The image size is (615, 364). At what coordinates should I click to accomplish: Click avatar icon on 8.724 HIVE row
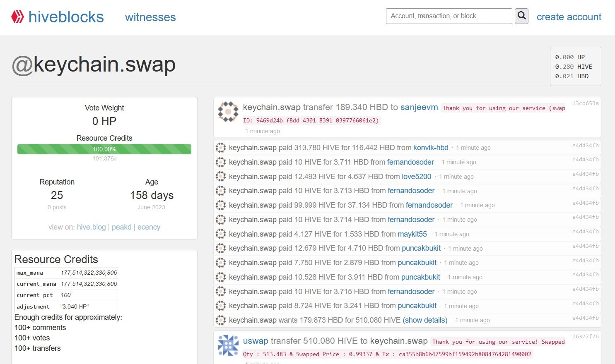[221, 306]
